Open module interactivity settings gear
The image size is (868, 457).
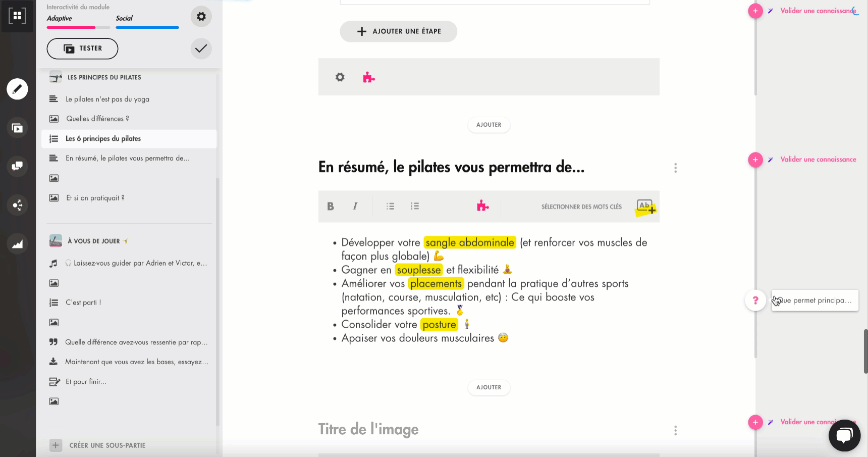pos(201,17)
